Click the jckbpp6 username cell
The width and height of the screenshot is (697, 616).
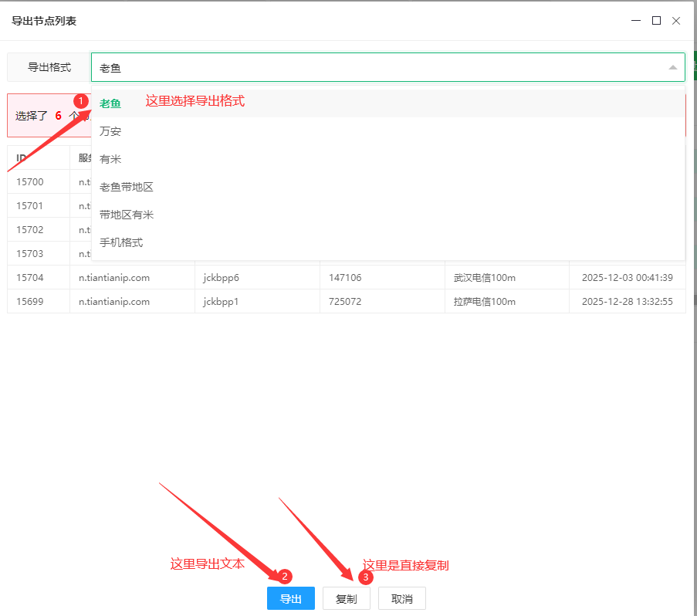pyautogui.click(x=222, y=278)
